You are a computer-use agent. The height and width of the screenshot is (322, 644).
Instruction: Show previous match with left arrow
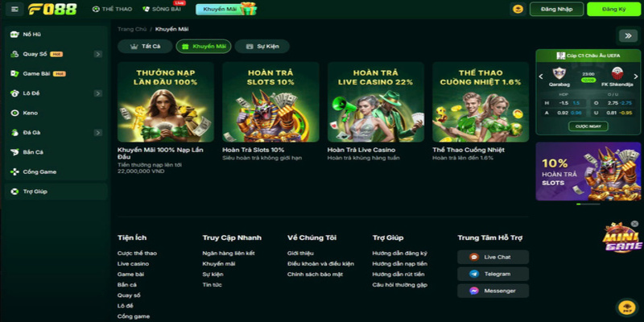pos(541,76)
